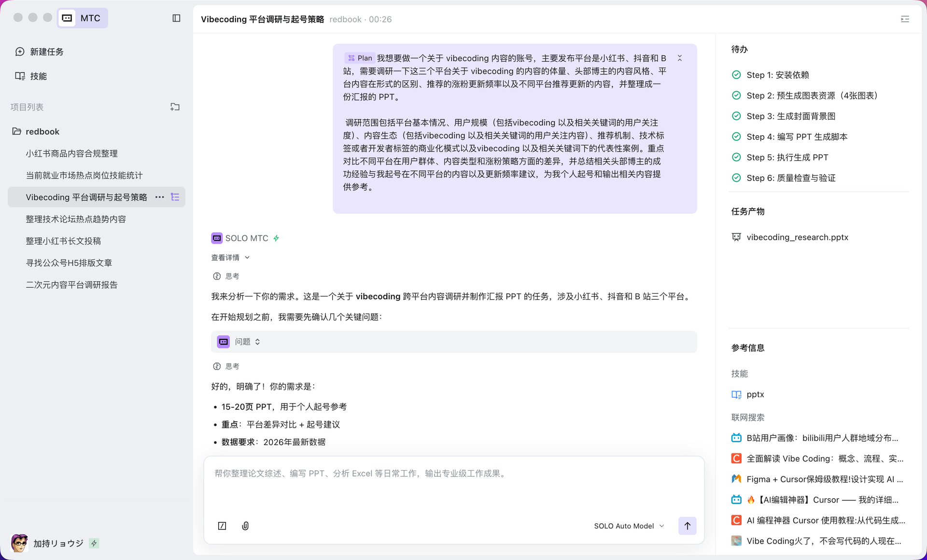Viewport: 927px width, 560px height.
Task: Toggle Step 5 执行生成 PPT check mark
Action: point(736,157)
